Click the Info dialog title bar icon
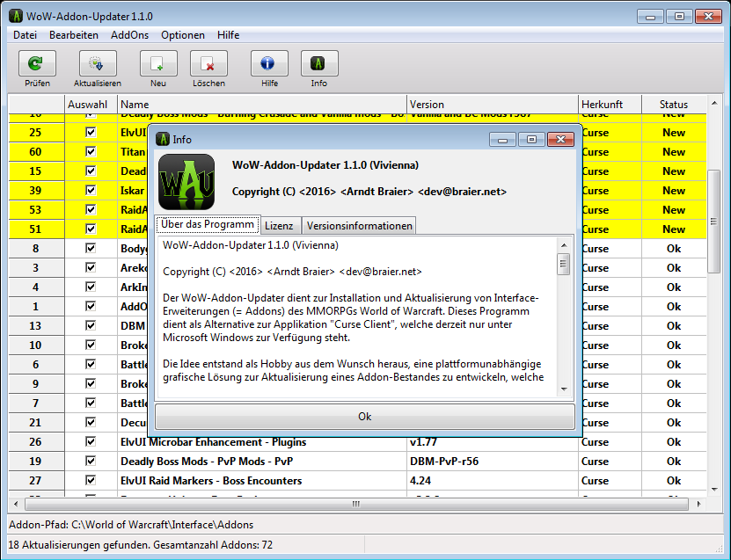 162,139
